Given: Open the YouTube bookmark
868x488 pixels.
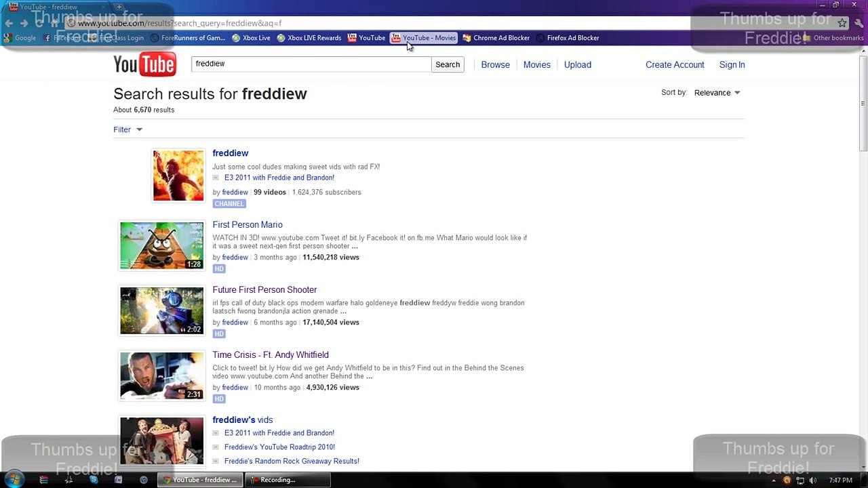Looking at the screenshot, I should click(x=366, y=38).
